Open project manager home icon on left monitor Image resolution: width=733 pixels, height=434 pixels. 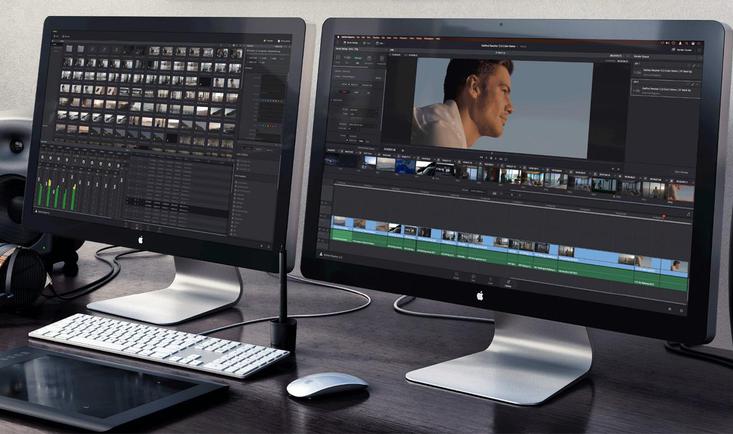coord(262,246)
